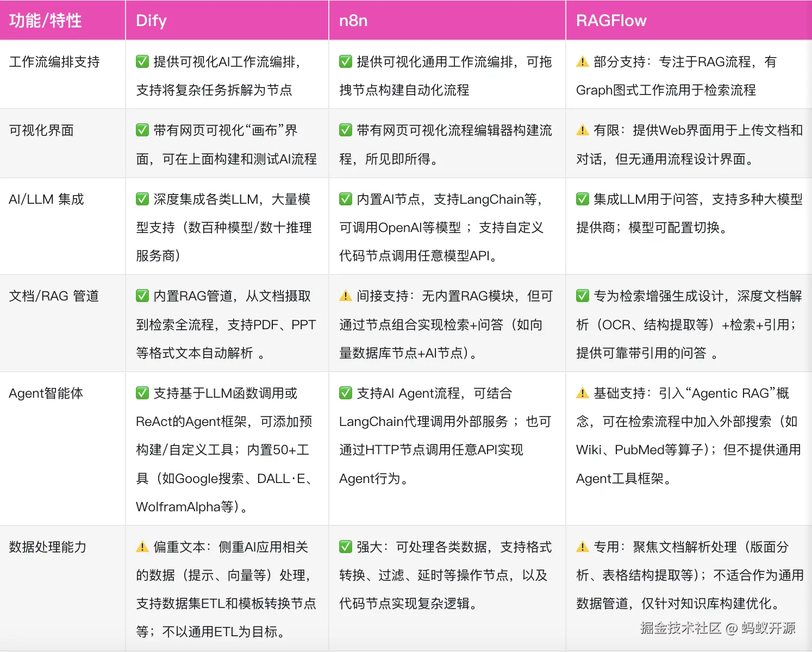The image size is (812, 652).
Task: Click the check icon before 支持基于LLM函数调用
Action: pos(142,393)
